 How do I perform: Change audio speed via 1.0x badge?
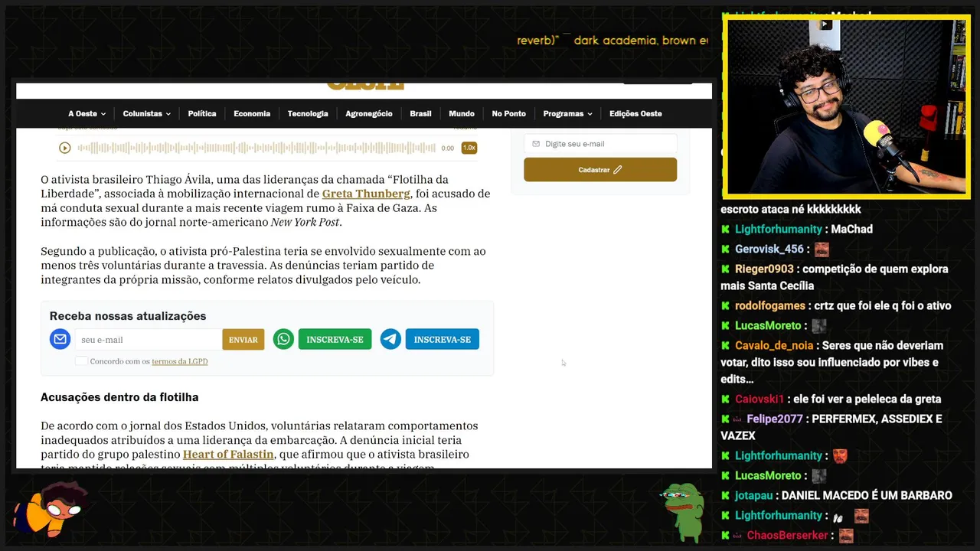tap(469, 148)
